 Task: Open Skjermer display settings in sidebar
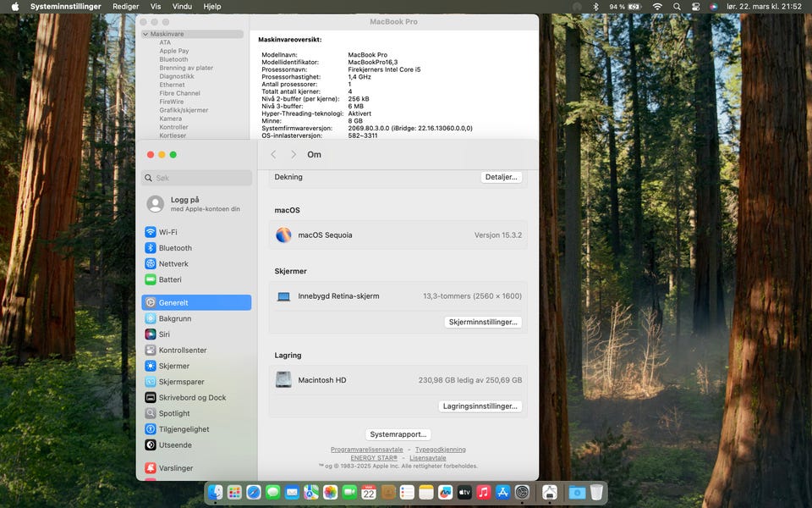[x=196, y=366]
